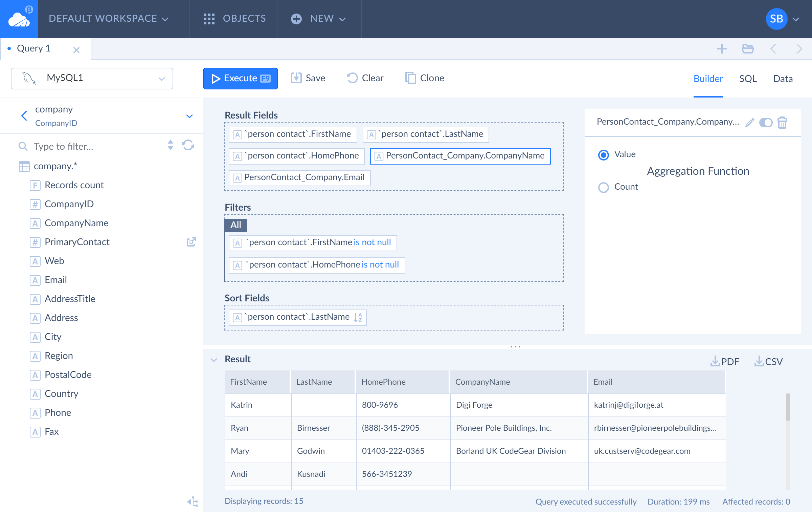This screenshot has width=812, height=512.
Task: Add a new query tab with plus icon
Action: tap(722, 49)
